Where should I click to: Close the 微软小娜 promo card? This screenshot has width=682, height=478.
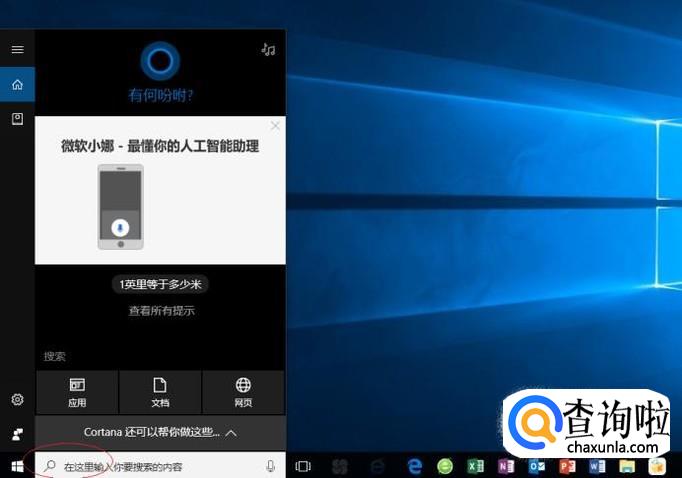click(x=275, y=126)
